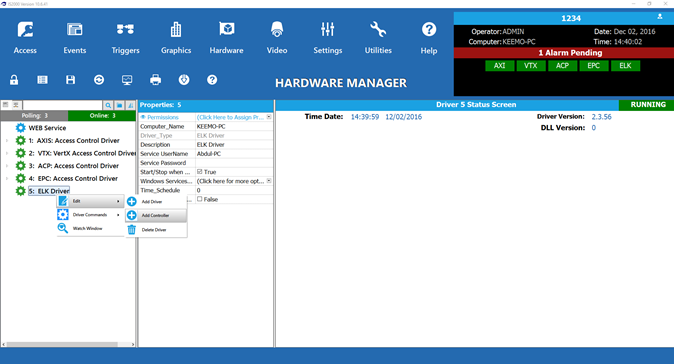The image size is (674, 364).
Task: Click the user profile icon beside 1234
Action: (x=660, y=17)
